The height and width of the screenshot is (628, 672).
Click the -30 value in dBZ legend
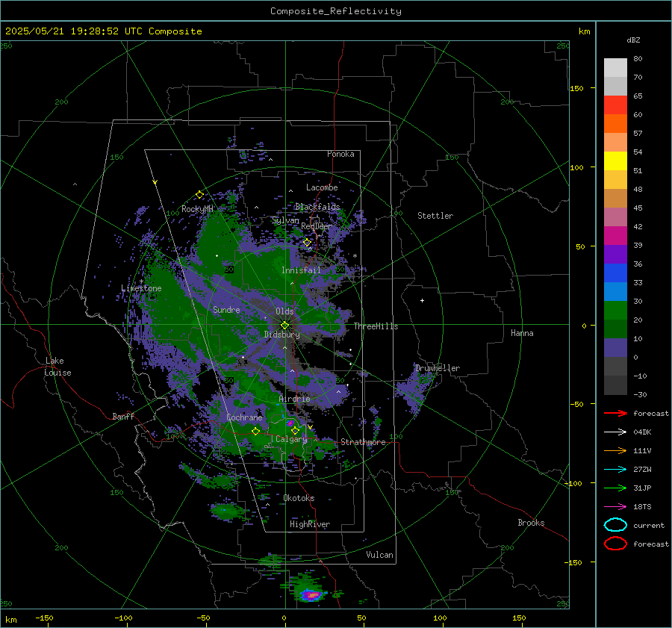(x=640, y=394)
